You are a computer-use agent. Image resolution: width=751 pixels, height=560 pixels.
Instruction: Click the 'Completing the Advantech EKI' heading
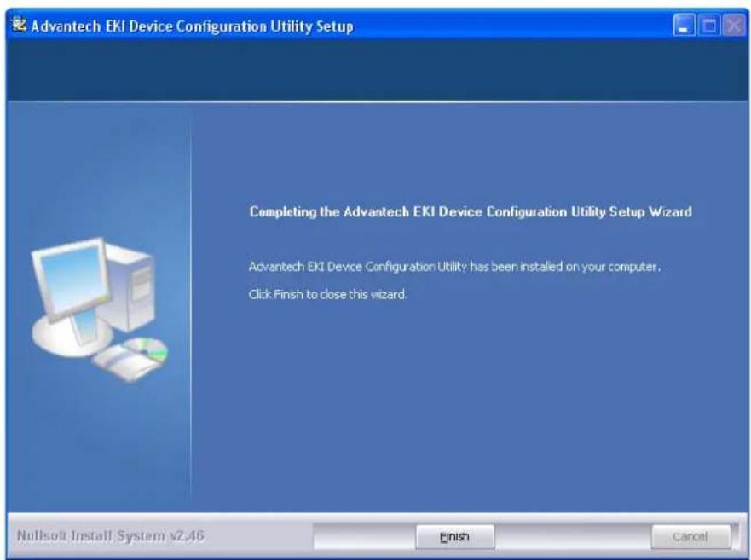[471, 211]
